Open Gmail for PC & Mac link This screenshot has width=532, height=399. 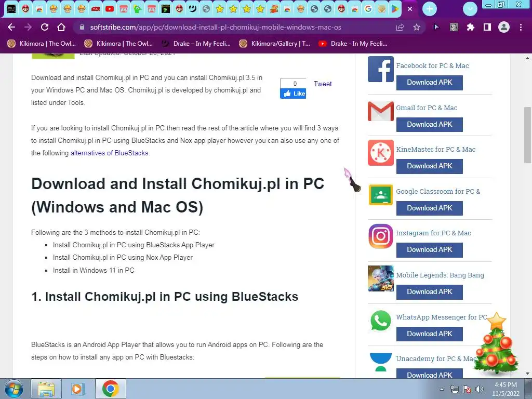tap(427, 108)
